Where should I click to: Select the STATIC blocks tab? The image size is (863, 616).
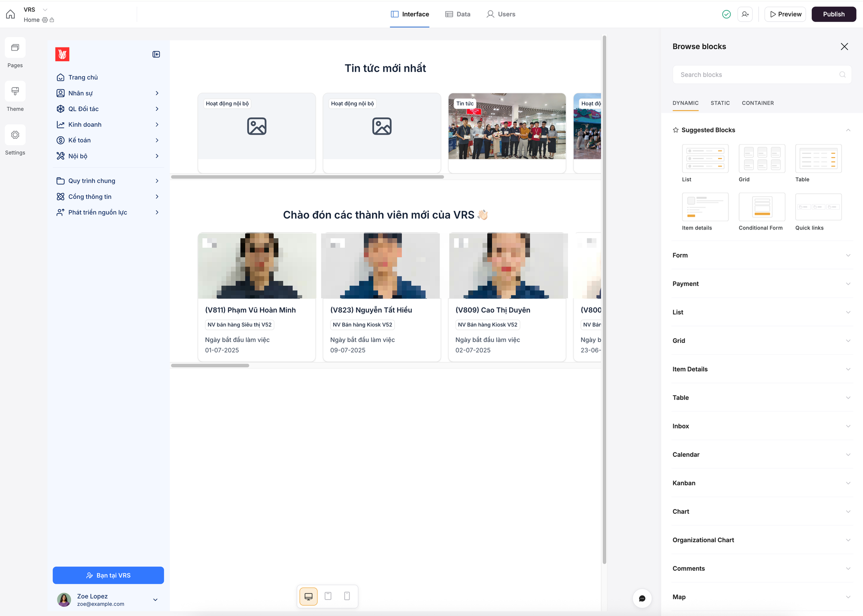[x=720, y=103]
